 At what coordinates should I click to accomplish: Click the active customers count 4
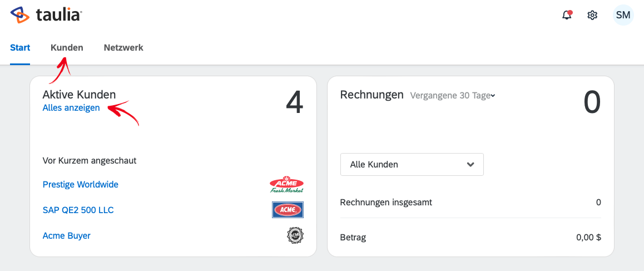pyautogui.click(x=295, y=103)
